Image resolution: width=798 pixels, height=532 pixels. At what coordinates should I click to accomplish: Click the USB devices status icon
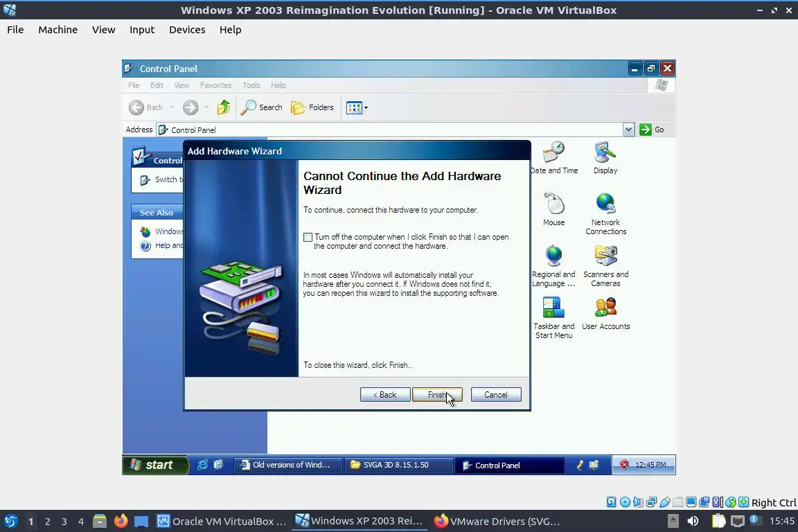pyautogui.click(x=665, y=502)
